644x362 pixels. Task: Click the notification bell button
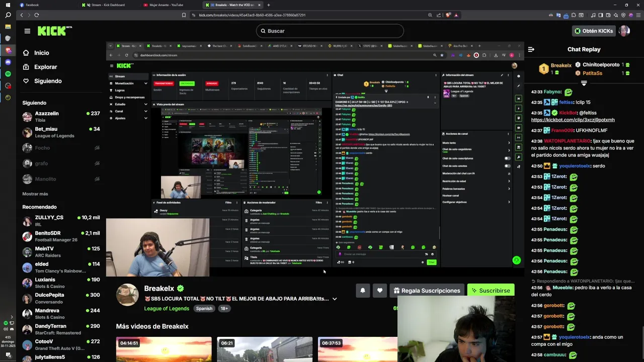[x=363, y=291]
